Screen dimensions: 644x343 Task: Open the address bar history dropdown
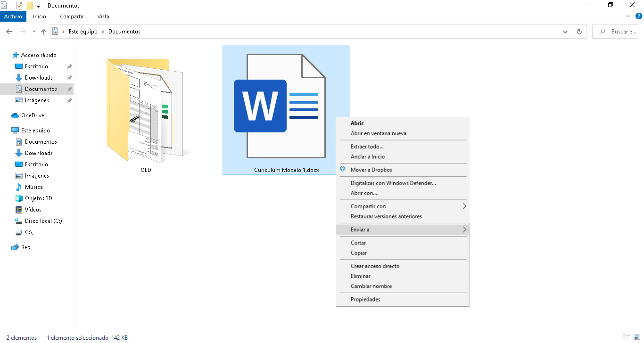point(565,32)
